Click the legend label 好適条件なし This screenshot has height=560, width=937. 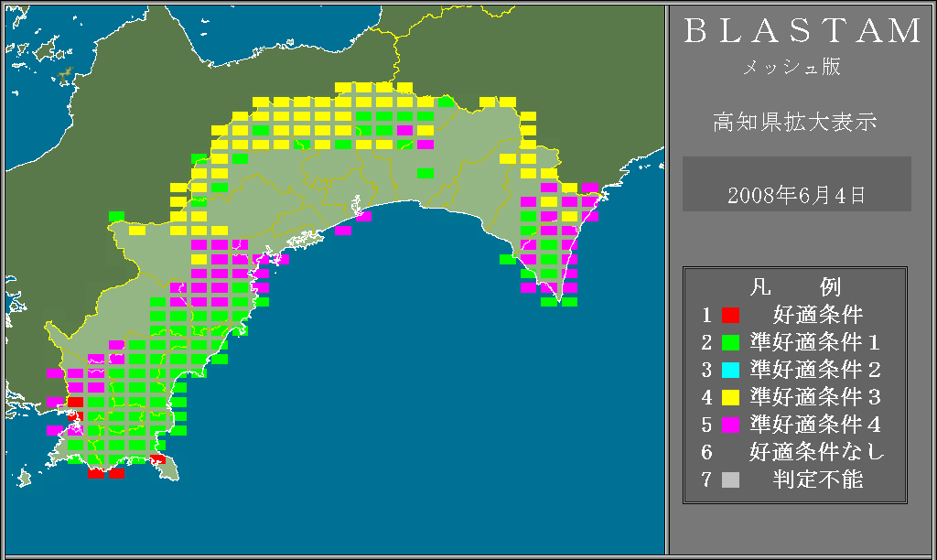[817, 452]
